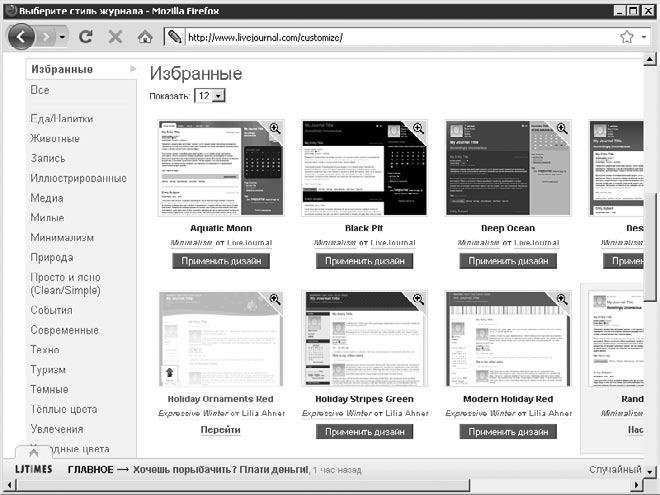The height and width of the screenshot is (495, 660).
Task: Reload the page with the refresh icon
Action: pyautogui.click(x=86, y=37)
